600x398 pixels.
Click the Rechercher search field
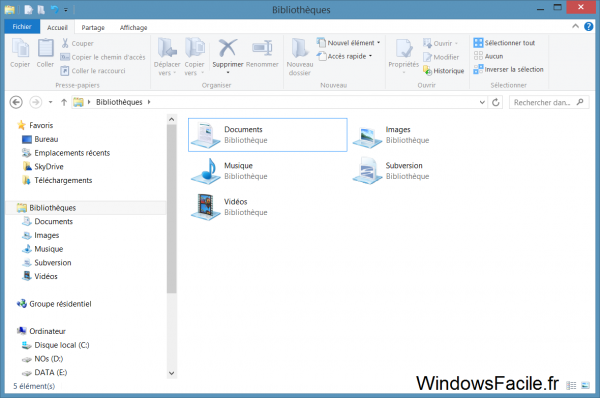click(x=549, y=102)
